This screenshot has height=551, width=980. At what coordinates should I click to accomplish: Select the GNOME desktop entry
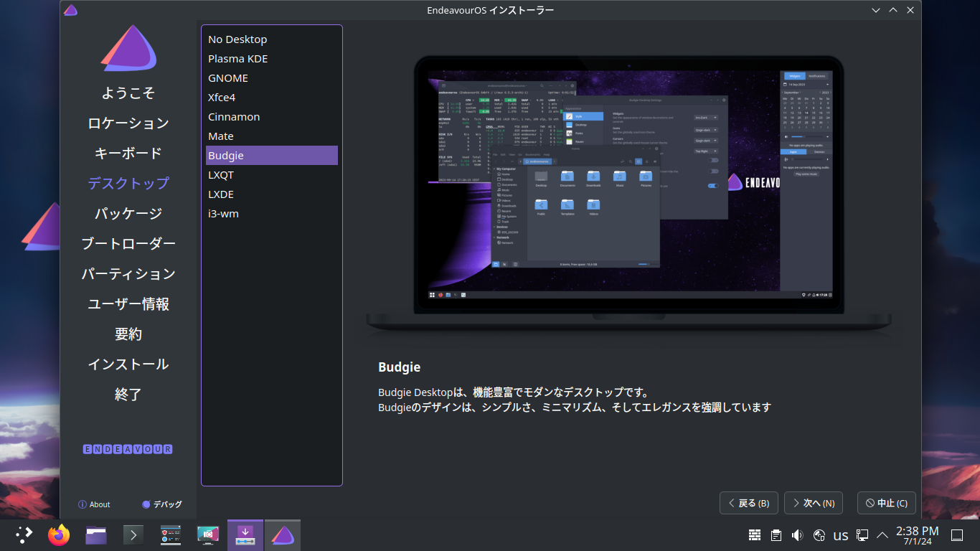point(272,78)
